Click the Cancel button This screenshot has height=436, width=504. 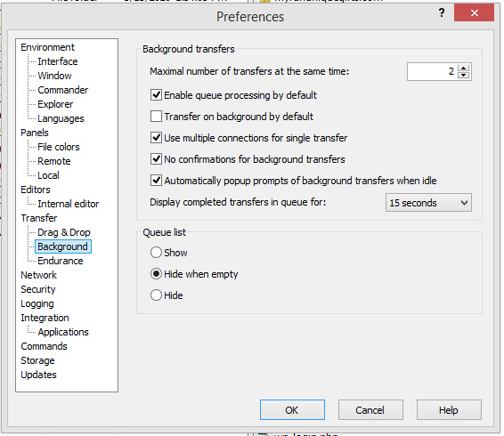(x=370, y=410)
